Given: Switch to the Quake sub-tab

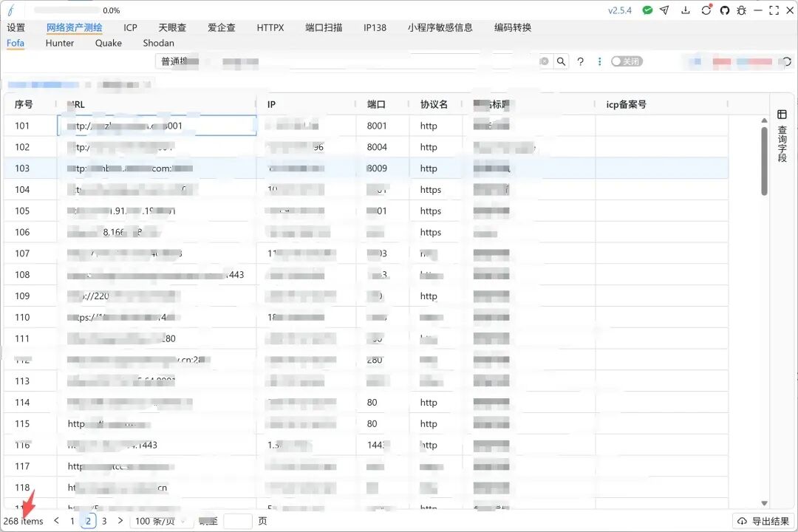Looking at the screenshot, I should tap(109, 44).
